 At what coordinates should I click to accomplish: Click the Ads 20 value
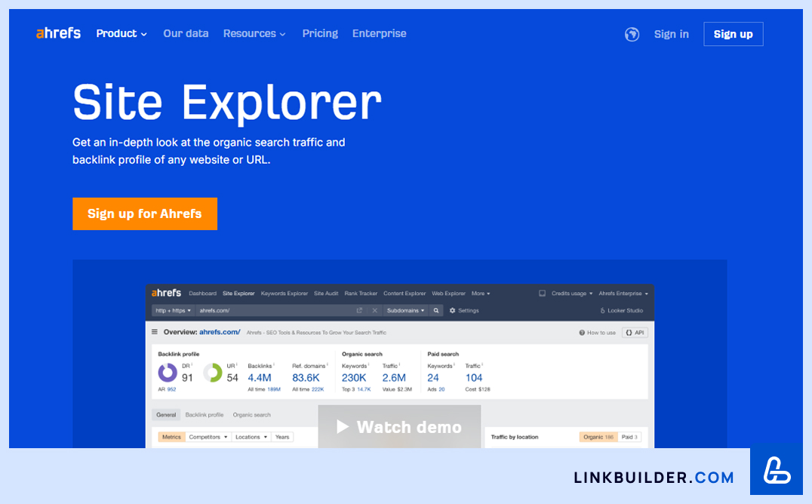pyautogui.click(x=436, y=389)
